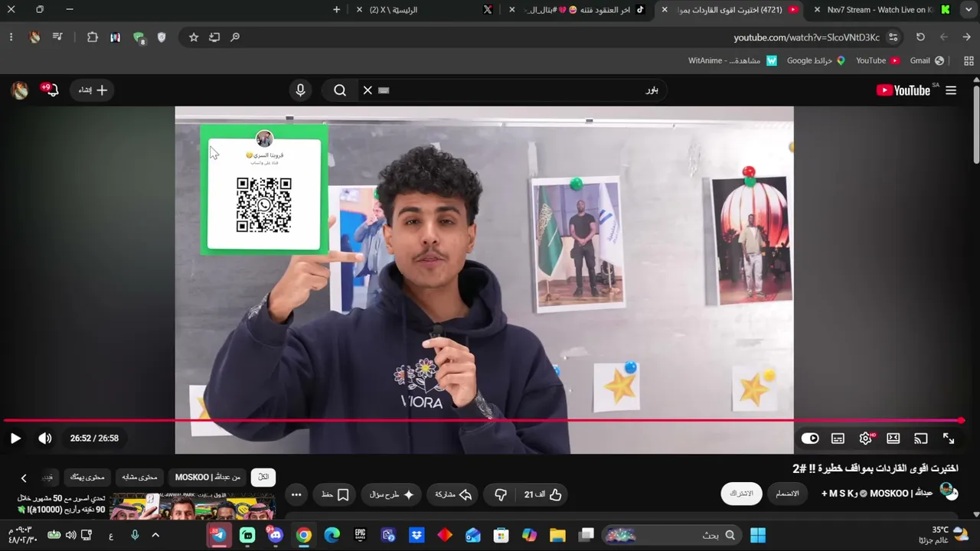
Task: Open the Chrome profile avatar
Action: coord(34,37)
